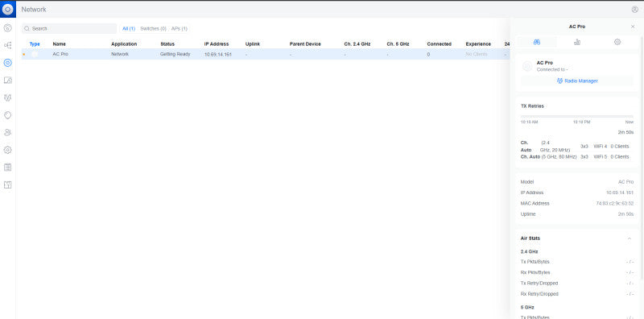
Task: Click the Model value AC Pro in panel
Action: (626, 182)
